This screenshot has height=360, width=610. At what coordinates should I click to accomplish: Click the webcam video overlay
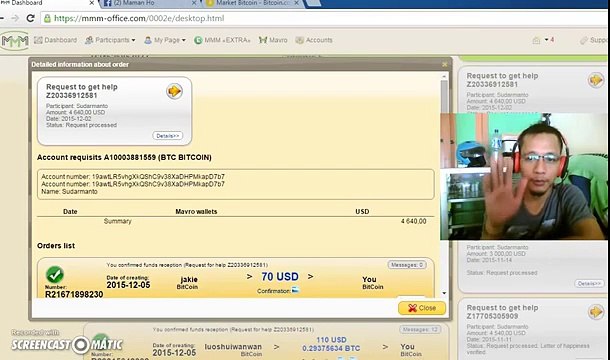pyautogui.click(x=524, y=176)
